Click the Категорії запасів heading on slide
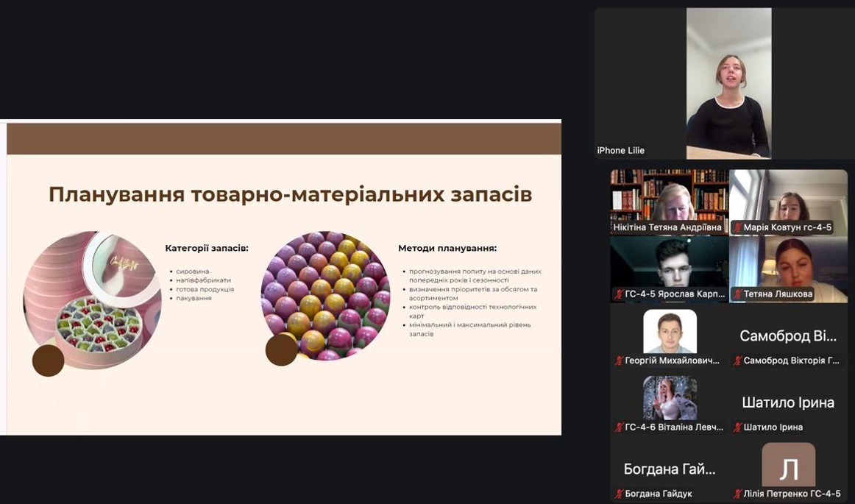Image resolution: width=855 pixels, height=504 pixels. (x=207, y=248)
